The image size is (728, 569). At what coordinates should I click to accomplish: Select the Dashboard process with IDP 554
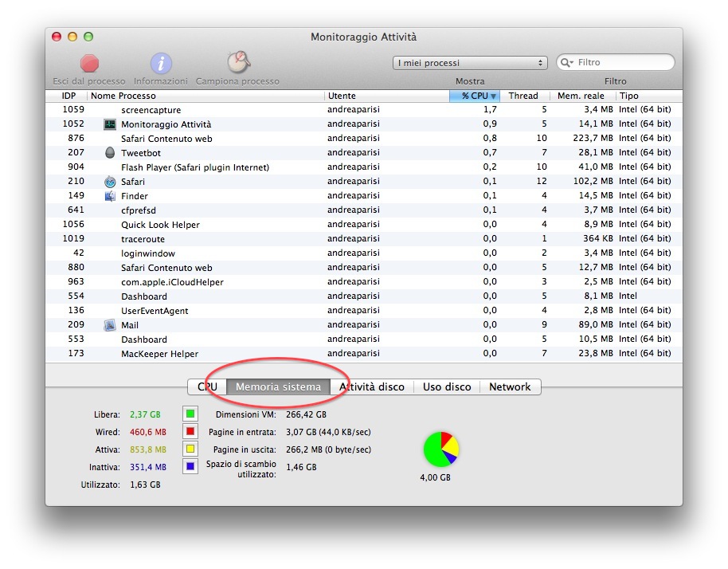click(364, 296)
